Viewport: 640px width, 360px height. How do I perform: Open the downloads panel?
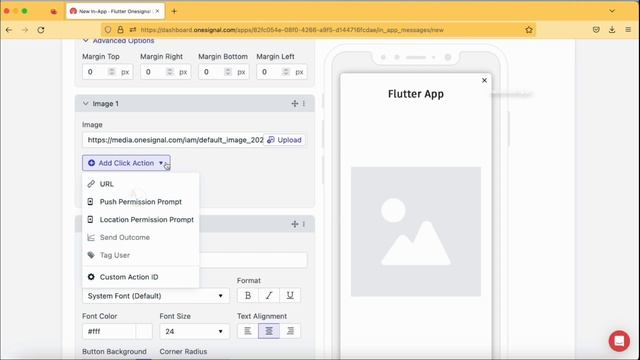[612, 29]
